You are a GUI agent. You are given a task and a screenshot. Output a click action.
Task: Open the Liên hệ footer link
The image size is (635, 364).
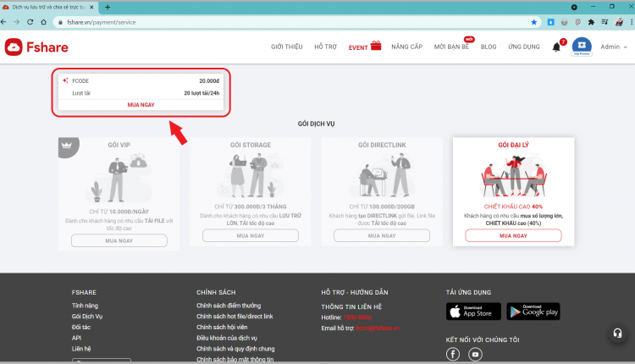point(81,349)
